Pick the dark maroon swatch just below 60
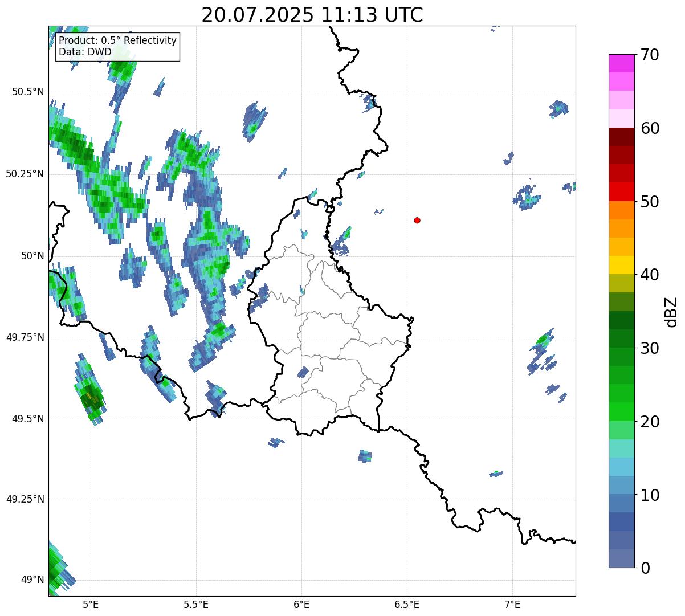This screenshot has width=685, height=616. click(622, 137)
